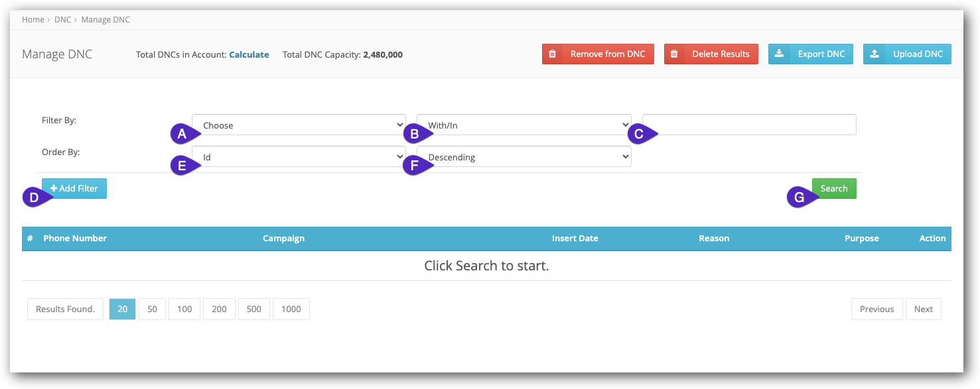Click the download icon on Export DNC
Image resolution: width=980 pixels, height=389 pixels.
pyautogui.click(x=779, y=54)
